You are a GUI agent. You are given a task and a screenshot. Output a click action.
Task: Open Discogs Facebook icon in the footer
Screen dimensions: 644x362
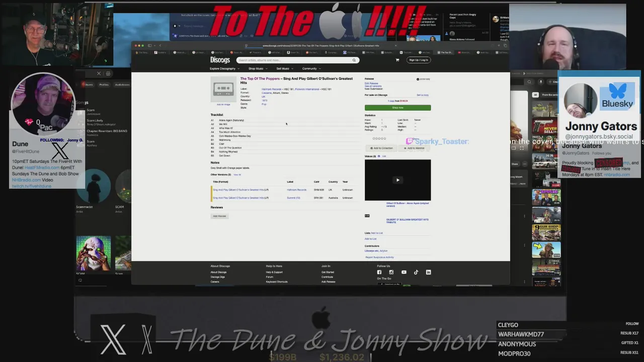tap(379, 272)
